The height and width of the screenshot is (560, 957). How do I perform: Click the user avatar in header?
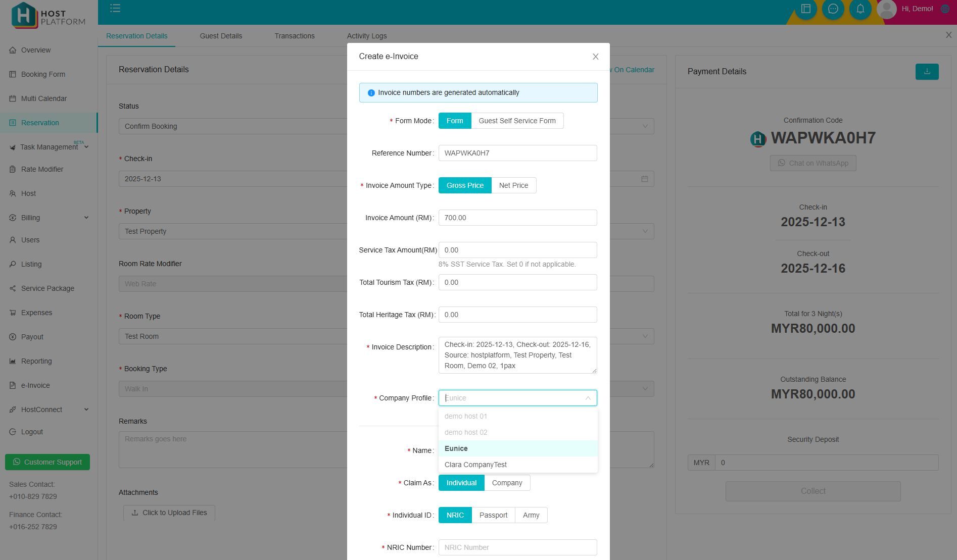[x=887, y=9]
